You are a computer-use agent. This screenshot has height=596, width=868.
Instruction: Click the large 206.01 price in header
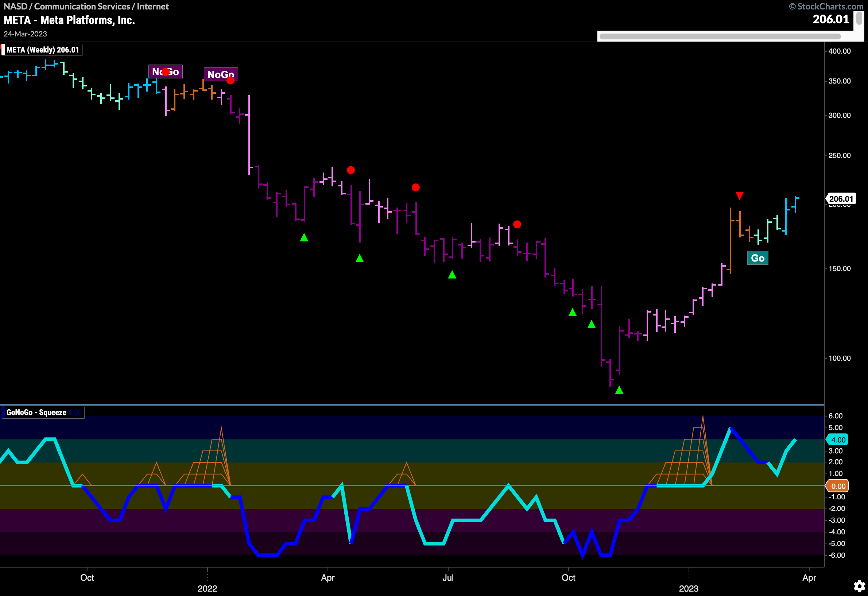[x=831, y=19]
